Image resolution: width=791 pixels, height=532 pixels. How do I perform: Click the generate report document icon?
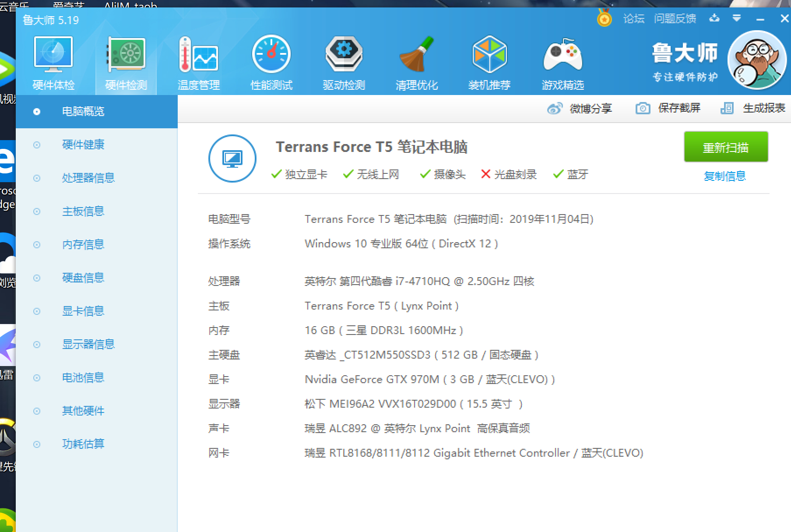click(727, 108)
